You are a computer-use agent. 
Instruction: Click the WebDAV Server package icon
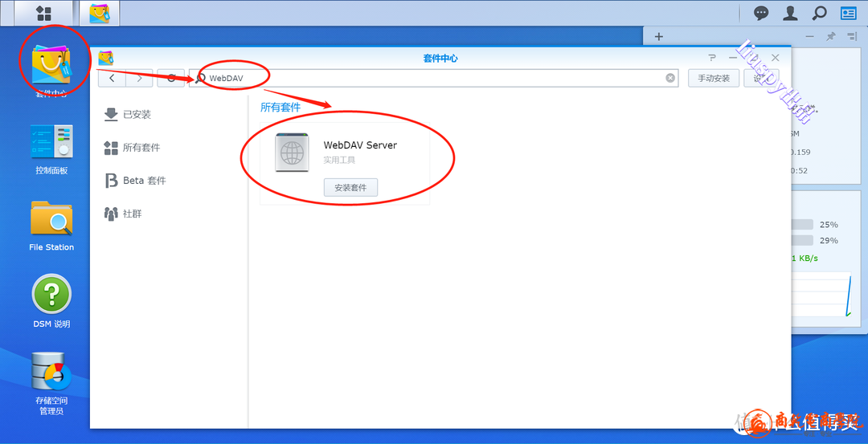292,153
